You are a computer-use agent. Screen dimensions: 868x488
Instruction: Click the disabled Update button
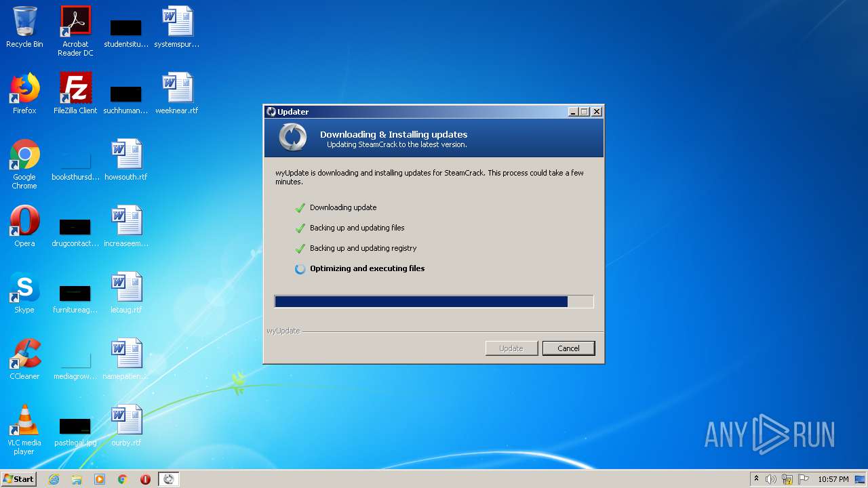pos(511,348)
